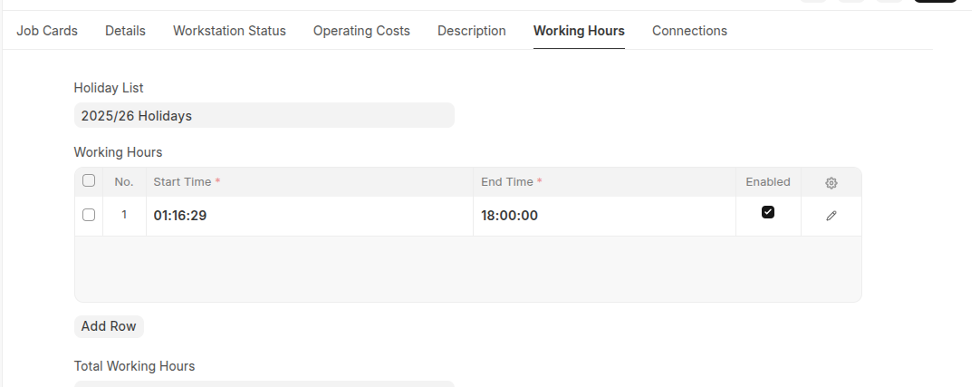The height and width of the screenshot is (387, 980).
Task: Click the Start Time column header
Action: point(309,182)
